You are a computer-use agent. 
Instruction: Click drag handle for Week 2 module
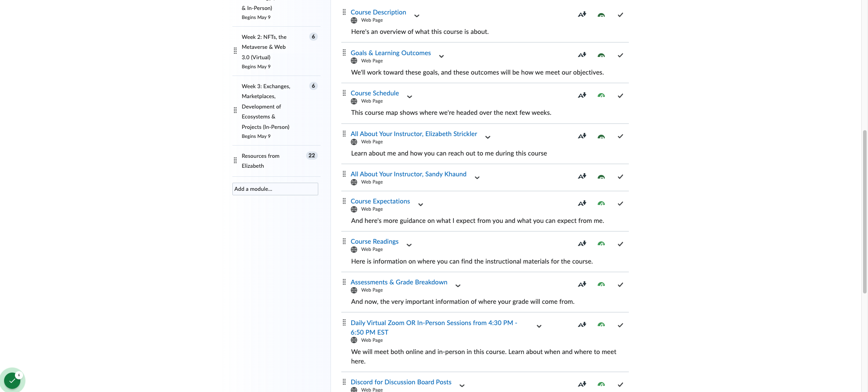(235, 51)
